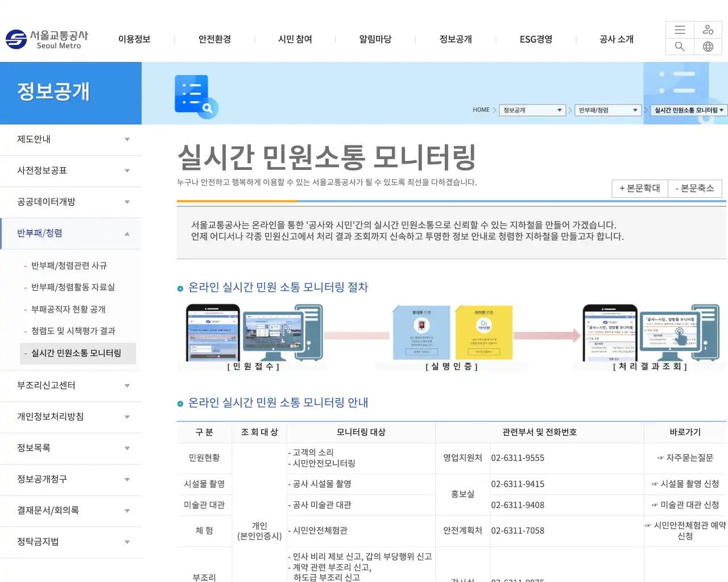Open 청렴도 및 시책평가 결과 link
Screen dimensions: 728x582
point(73,331)
